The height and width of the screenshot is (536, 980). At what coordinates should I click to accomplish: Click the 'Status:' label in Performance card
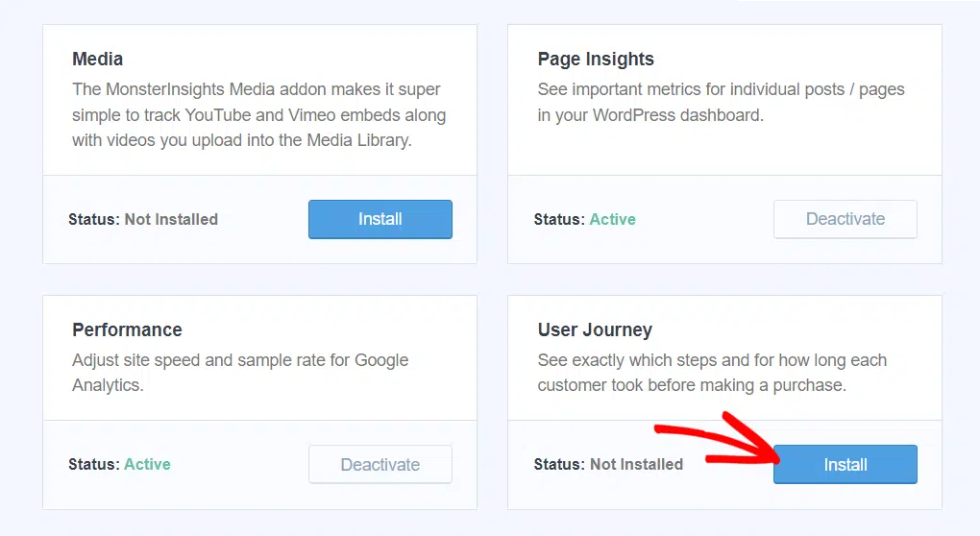pos(94,464)
